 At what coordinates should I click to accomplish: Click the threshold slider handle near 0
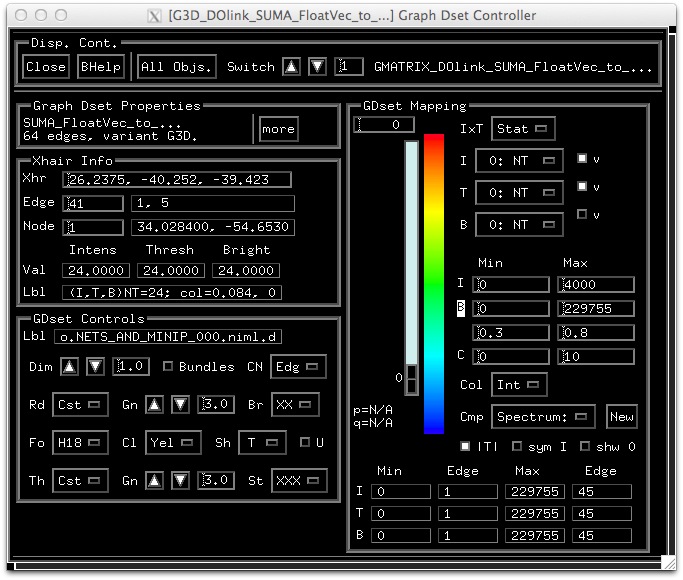pos(412,380)
